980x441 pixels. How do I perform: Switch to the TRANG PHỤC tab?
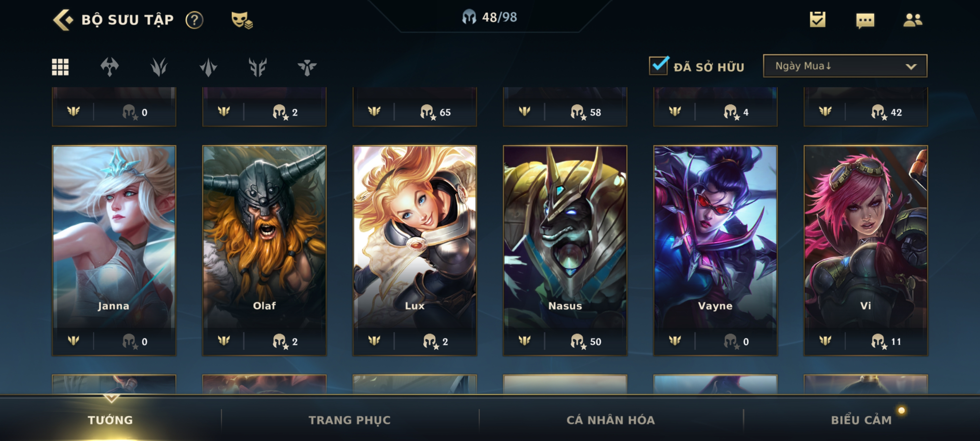pos(349,420)
